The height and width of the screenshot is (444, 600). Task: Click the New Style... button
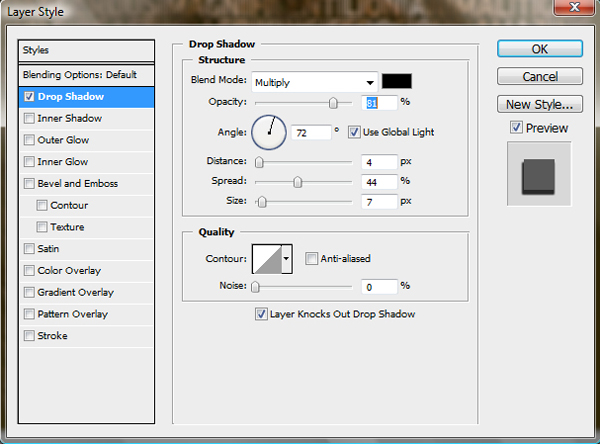click(x=540, y=104)
